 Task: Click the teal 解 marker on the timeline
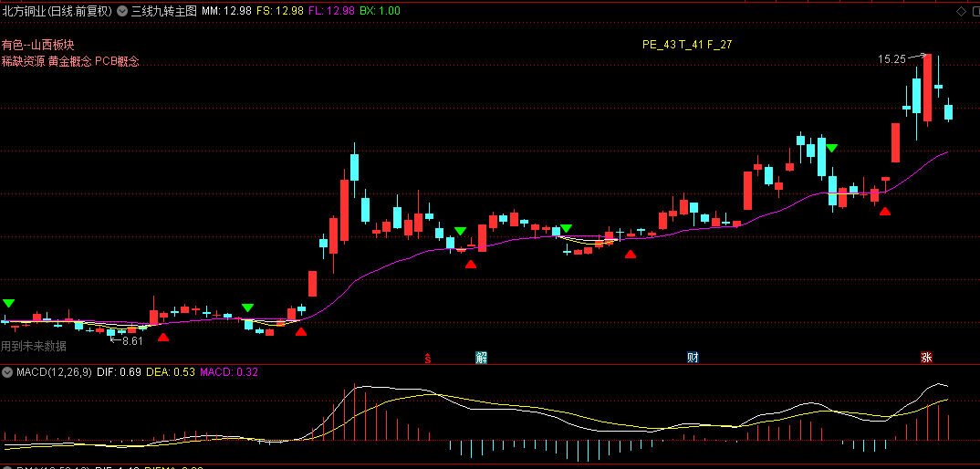(x=481, y=358)
